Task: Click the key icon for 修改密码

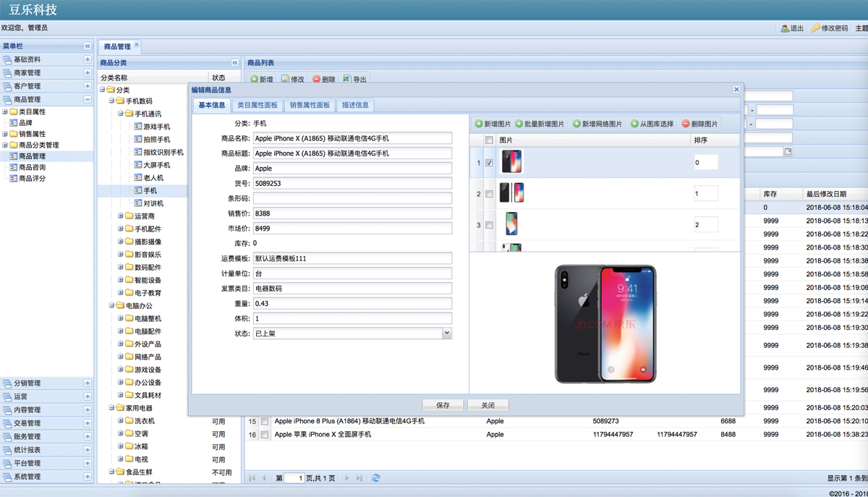Action: [x=815, y=28]
